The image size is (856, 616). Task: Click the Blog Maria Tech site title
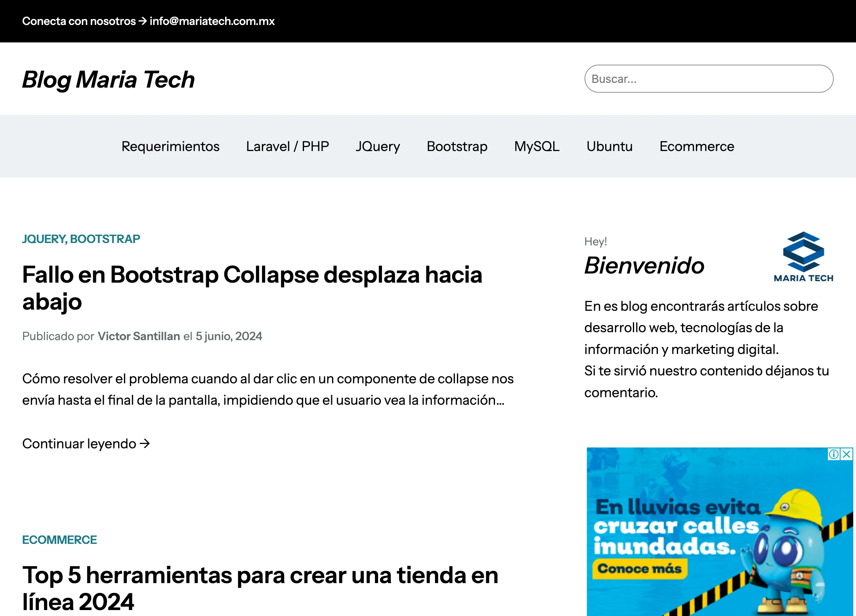pos(108,80)
